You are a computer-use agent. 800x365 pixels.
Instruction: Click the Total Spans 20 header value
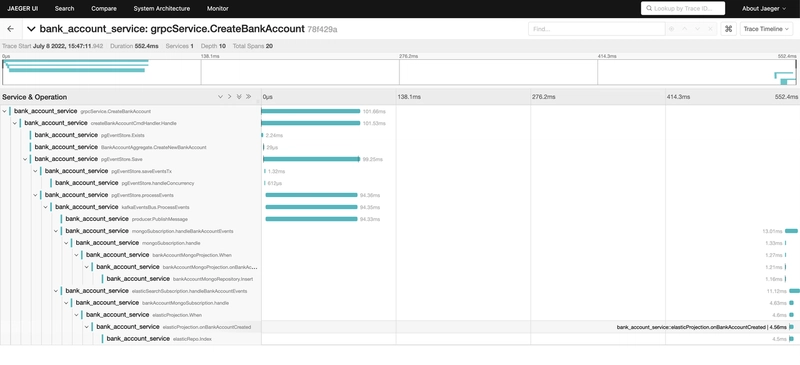click(x=269, y=46)
